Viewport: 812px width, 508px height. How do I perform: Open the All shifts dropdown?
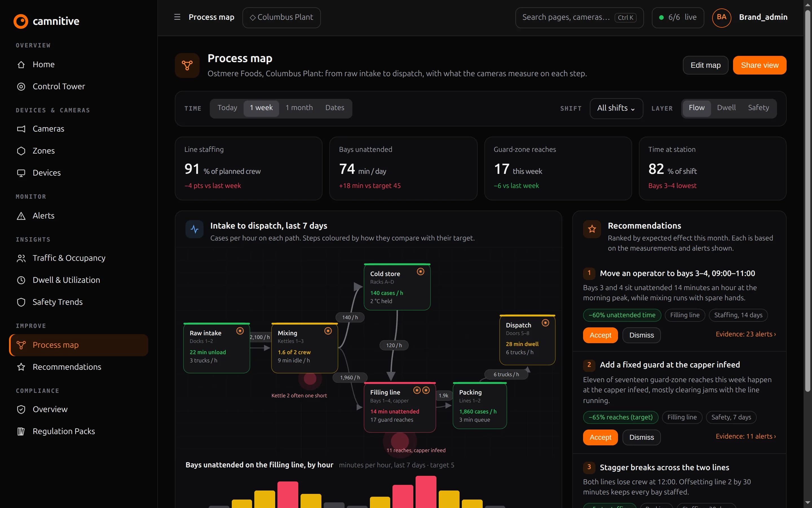(x=616, y=108)
